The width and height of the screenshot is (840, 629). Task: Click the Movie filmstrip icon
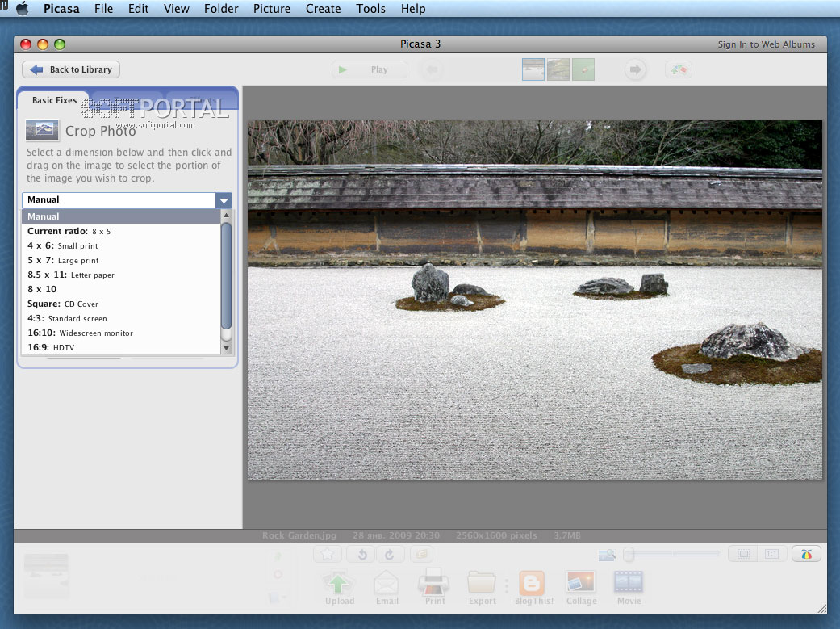(629, 584)
